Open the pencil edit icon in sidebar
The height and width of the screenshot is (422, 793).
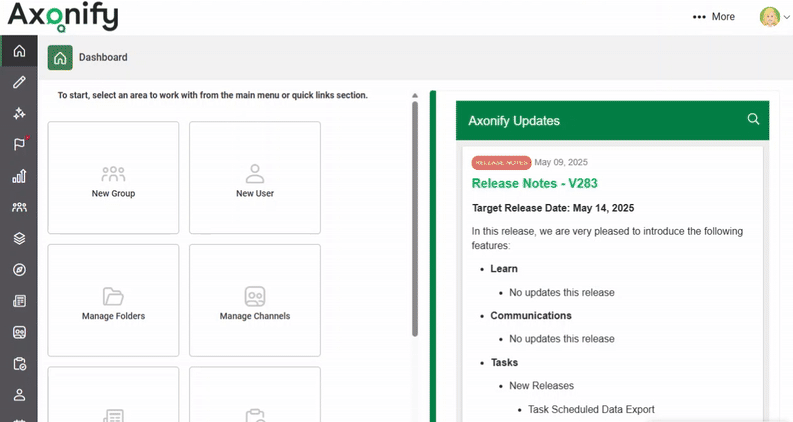click(19, 83)
